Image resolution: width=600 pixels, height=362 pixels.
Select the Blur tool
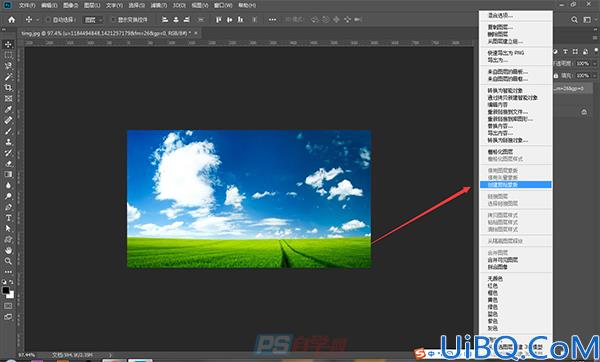click(x=8, y=185)
